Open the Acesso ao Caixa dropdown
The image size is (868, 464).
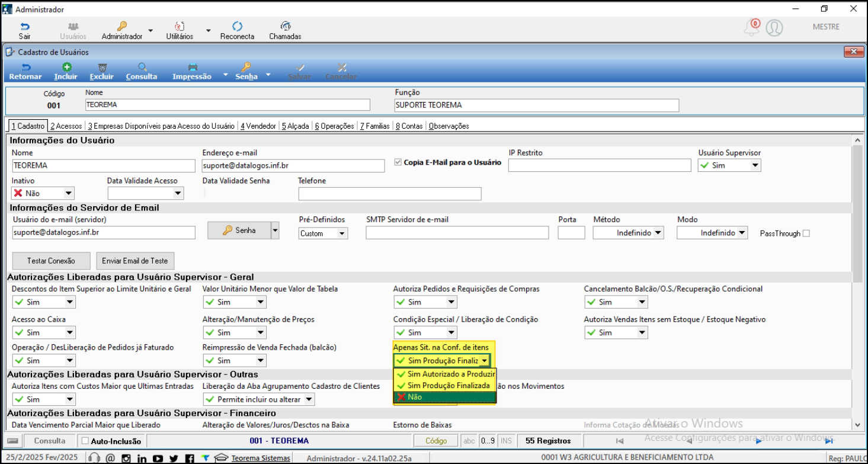pos(70,332)
